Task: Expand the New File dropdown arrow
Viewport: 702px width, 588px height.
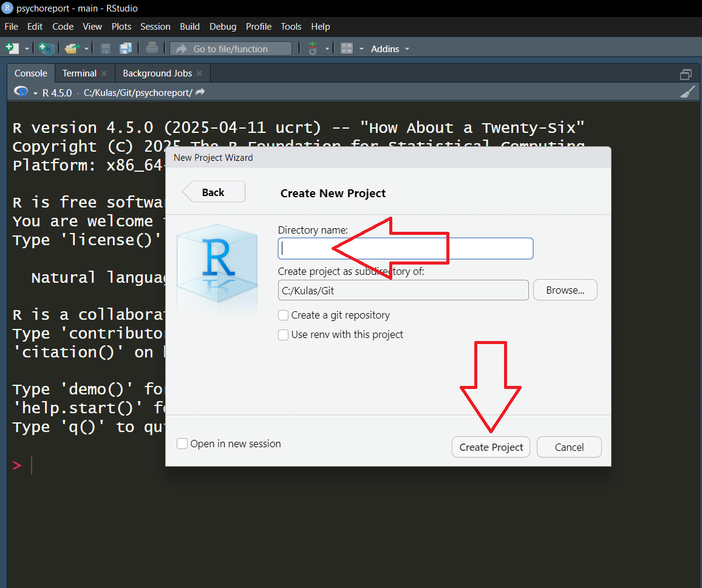Action: 27,49
